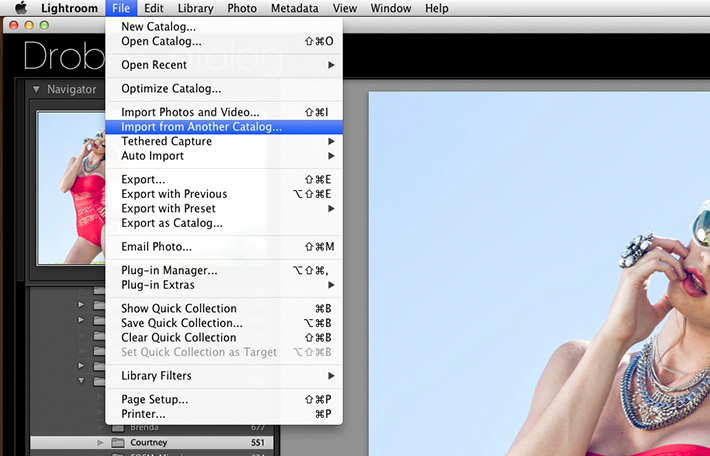
Task: Choose Export as Catalog
Action: click(x=224, y=223)
